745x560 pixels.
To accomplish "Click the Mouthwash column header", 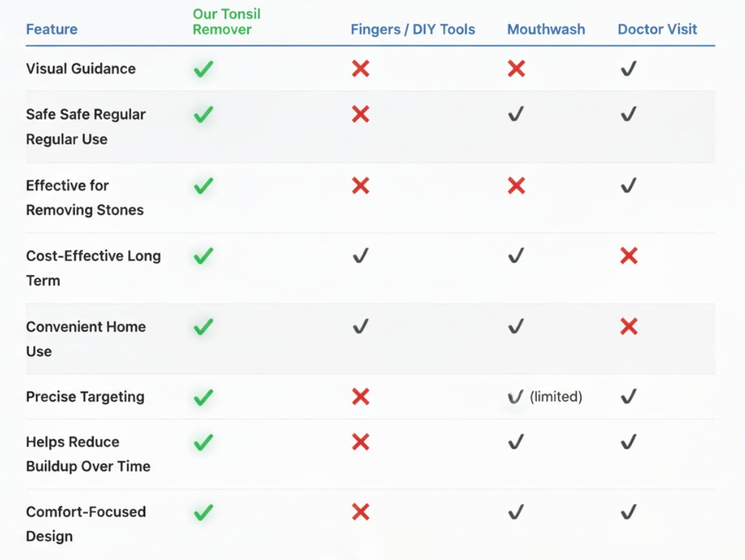I will pyautogui.click(x=546, y=29).
